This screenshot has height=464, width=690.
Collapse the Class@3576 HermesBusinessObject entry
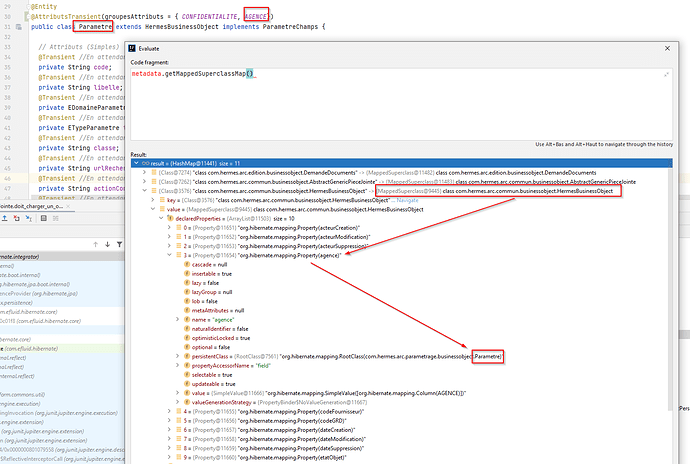coord(144,191)
